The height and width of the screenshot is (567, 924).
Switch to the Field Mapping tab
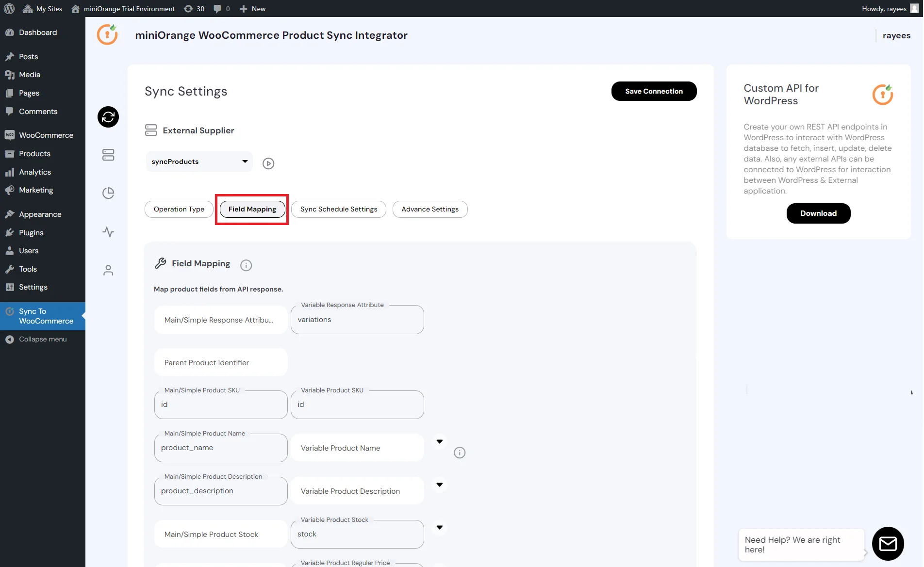252,209
